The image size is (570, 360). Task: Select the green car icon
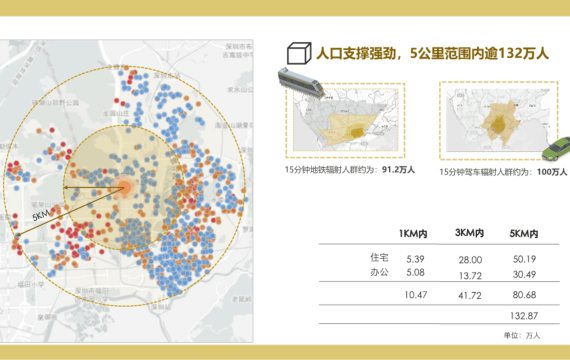556,149
